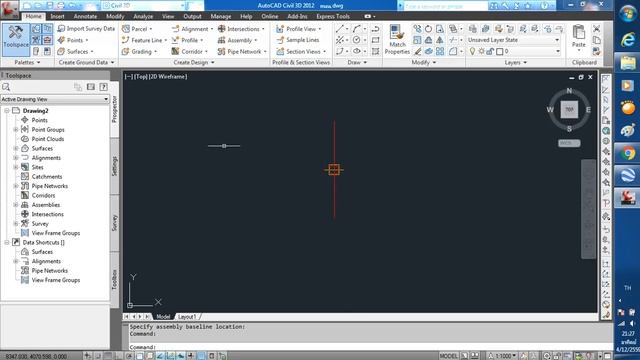Click the layer 0 color swatch box

pyautogui.click(x=500, y=51)
